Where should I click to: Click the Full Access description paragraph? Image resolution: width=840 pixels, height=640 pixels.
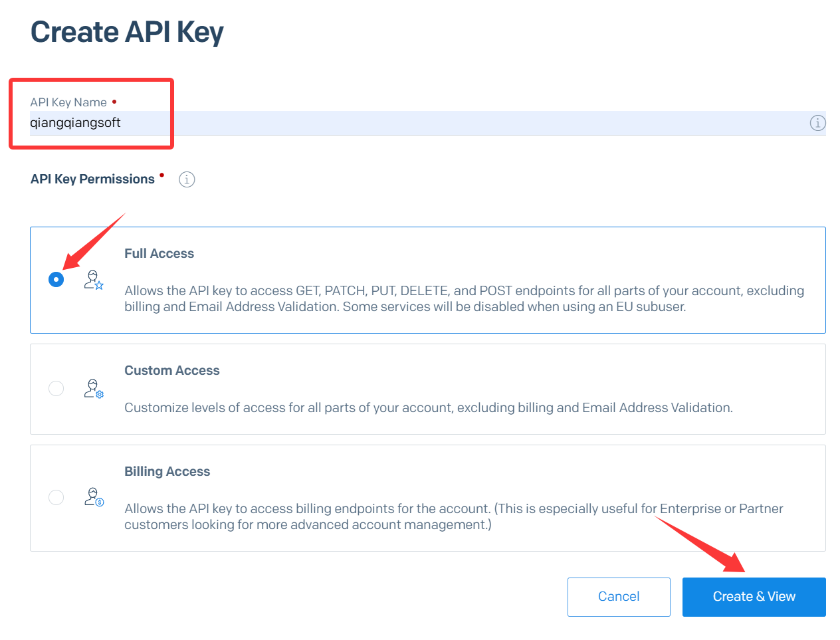click(x=464, y=299)
